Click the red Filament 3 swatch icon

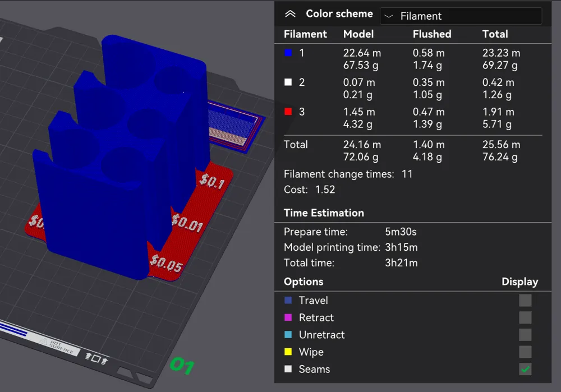tap(288, 112)
